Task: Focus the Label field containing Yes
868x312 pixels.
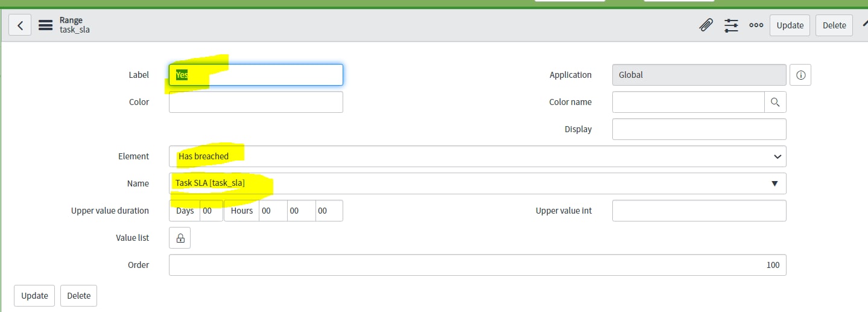Action: (x=256, y=75)
